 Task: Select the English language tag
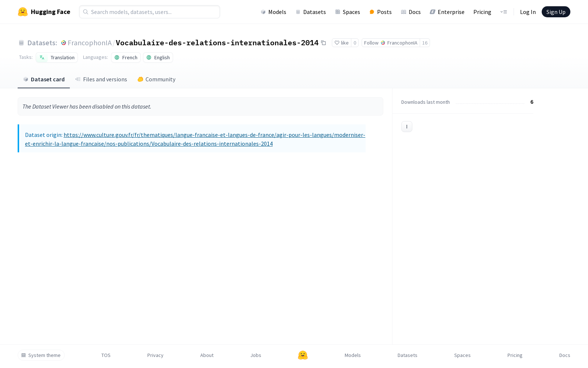158,57
